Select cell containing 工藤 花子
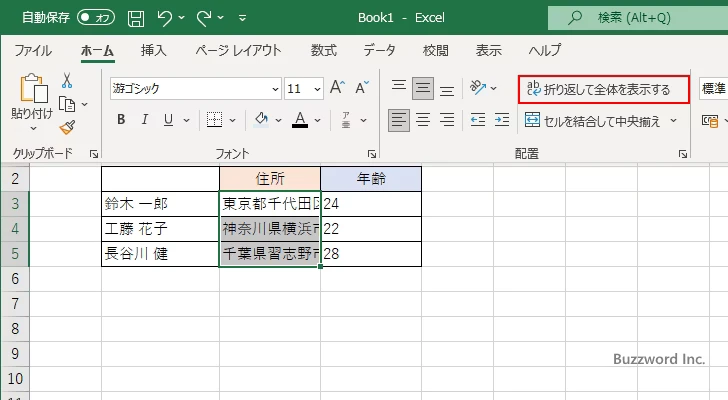The width and height of the screenshot is (728, 400). (160, 229)
